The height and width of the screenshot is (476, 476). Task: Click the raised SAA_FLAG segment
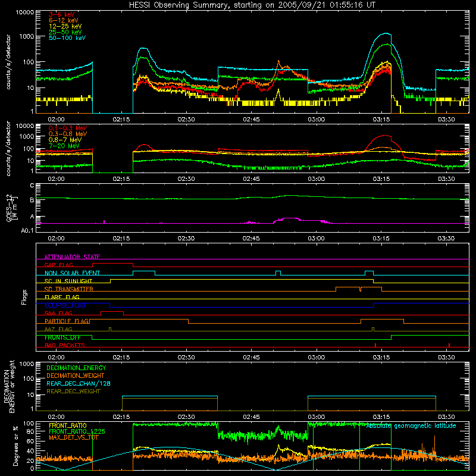(112, 311)
